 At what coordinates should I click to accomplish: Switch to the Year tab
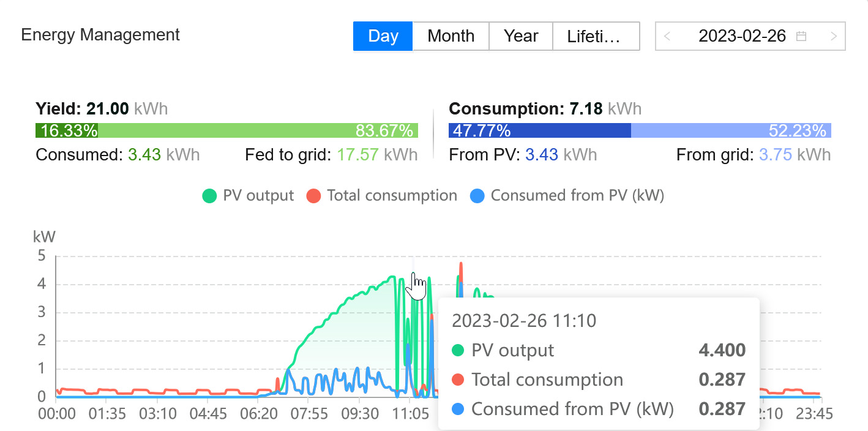coord(521,36)
